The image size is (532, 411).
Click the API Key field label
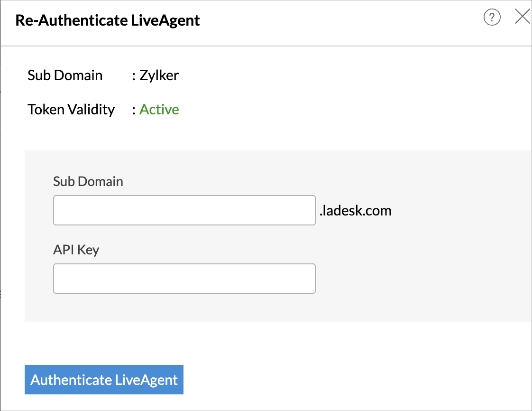pyautogui.click(x=76, y=250)
